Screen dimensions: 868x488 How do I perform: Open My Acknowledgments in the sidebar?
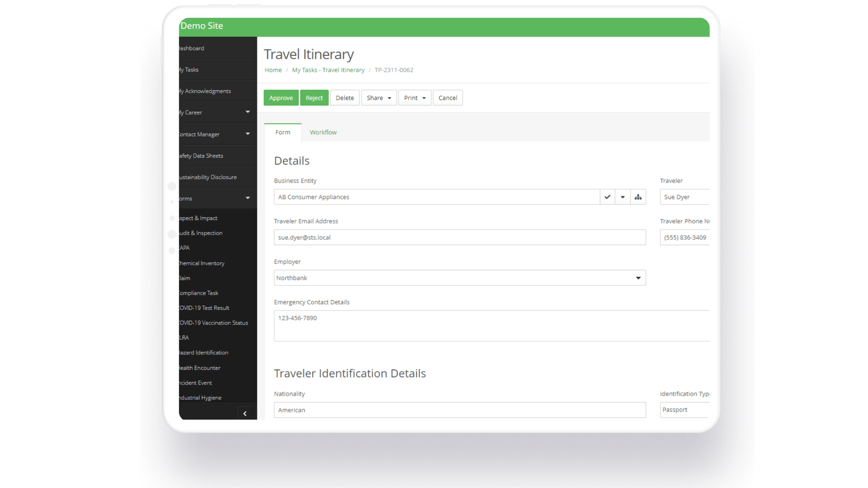tap(218, 91)
